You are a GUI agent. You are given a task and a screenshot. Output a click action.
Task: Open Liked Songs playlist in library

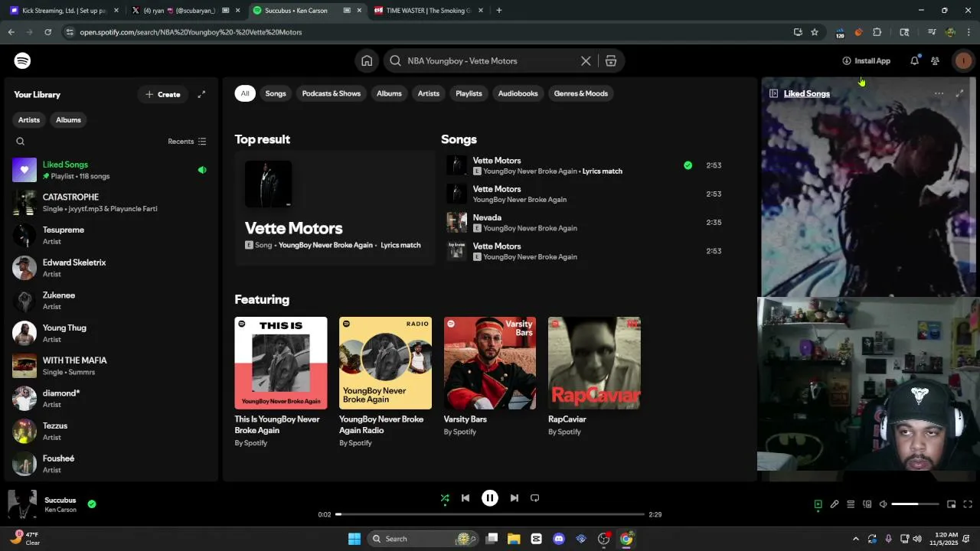(111, 170)
